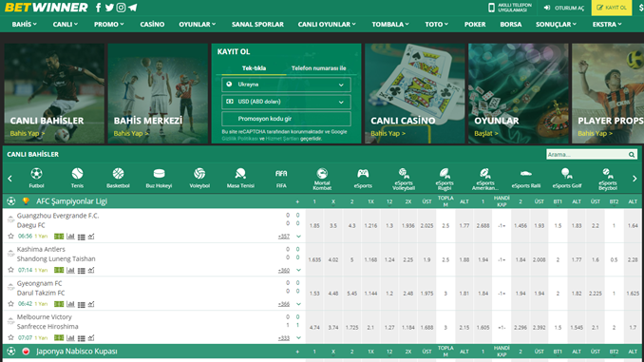Image resolution: width=644 pixels, height=362 pixels.
Task: Open the BAHİS dropdown menu
Action: (25, 25)
